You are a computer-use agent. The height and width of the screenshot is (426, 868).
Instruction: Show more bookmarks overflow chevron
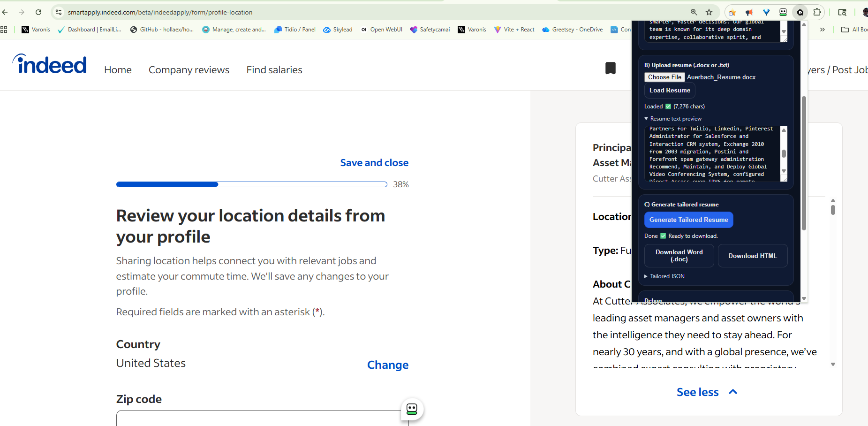click(822, 30)
